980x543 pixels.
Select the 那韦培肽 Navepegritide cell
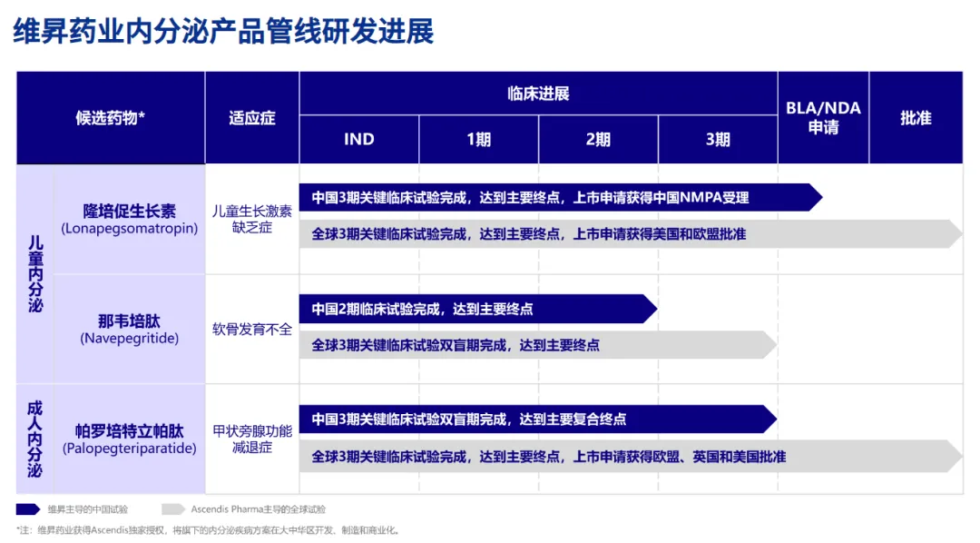(129, 329)
